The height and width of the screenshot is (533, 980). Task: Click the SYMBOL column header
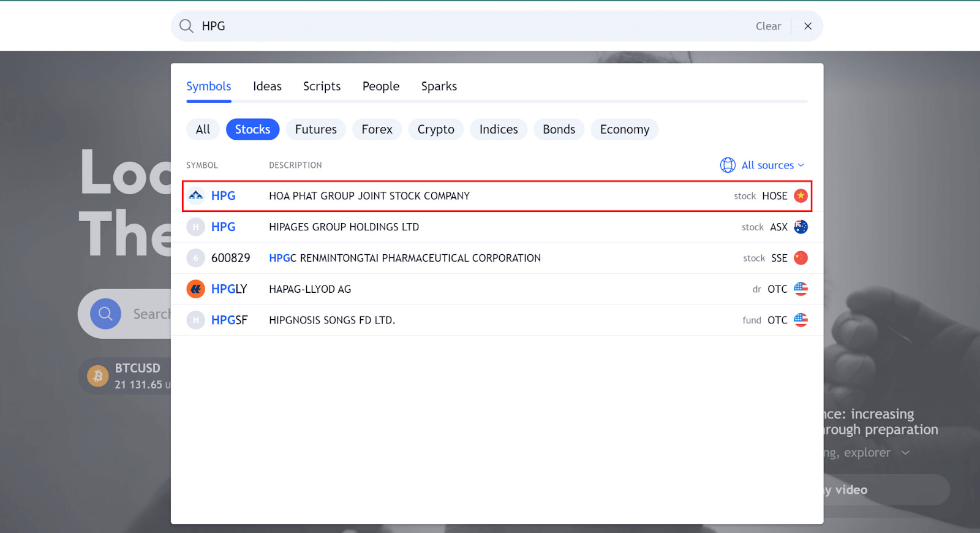(x=202, y=165)
